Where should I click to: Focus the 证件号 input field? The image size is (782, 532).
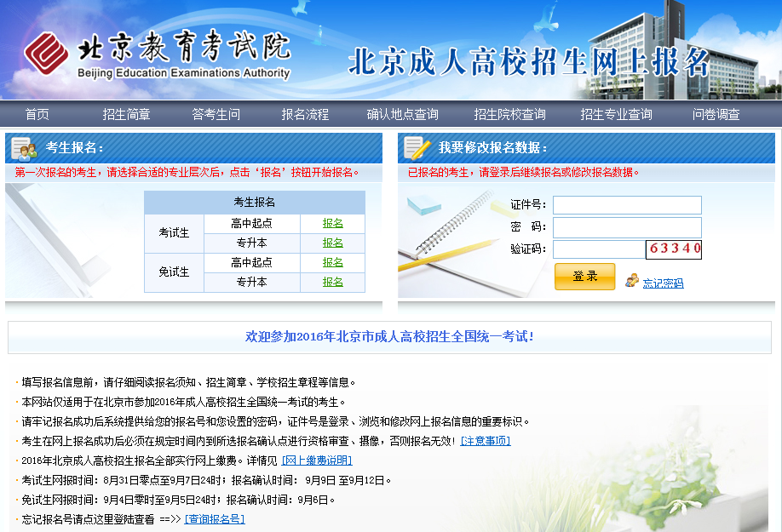(627, 205)
